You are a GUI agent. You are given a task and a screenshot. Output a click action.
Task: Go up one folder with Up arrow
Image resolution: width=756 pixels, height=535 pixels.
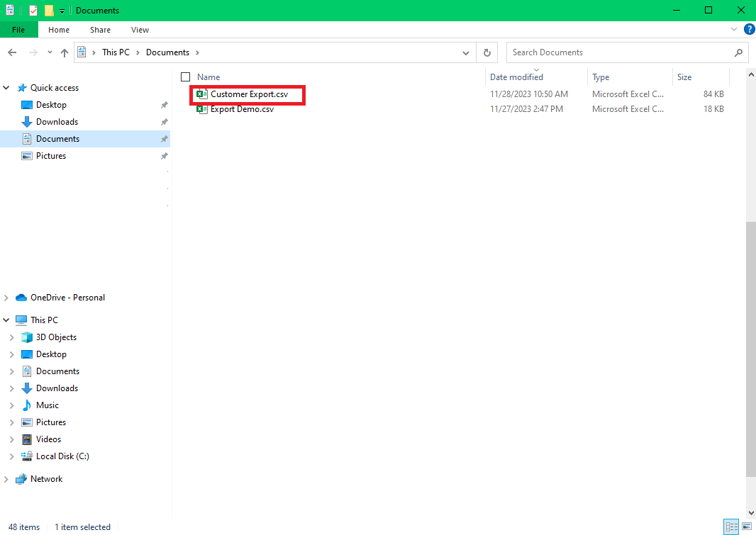(65, 52)
